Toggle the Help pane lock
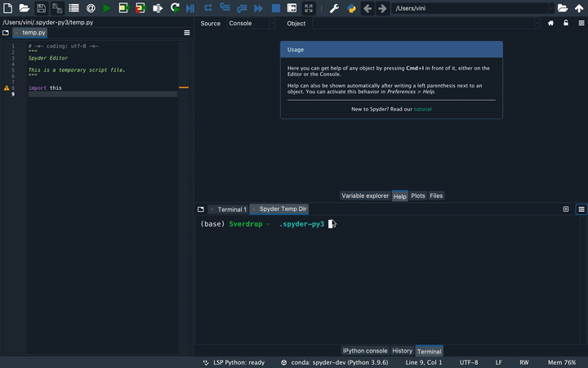This screenshot has width=588, height=368. coord(566,23)
